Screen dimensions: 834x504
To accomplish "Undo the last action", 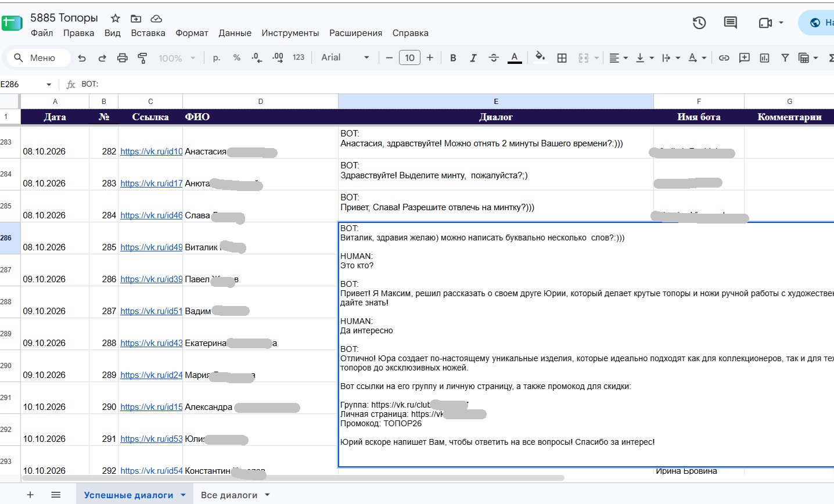I will pos(82,58).
